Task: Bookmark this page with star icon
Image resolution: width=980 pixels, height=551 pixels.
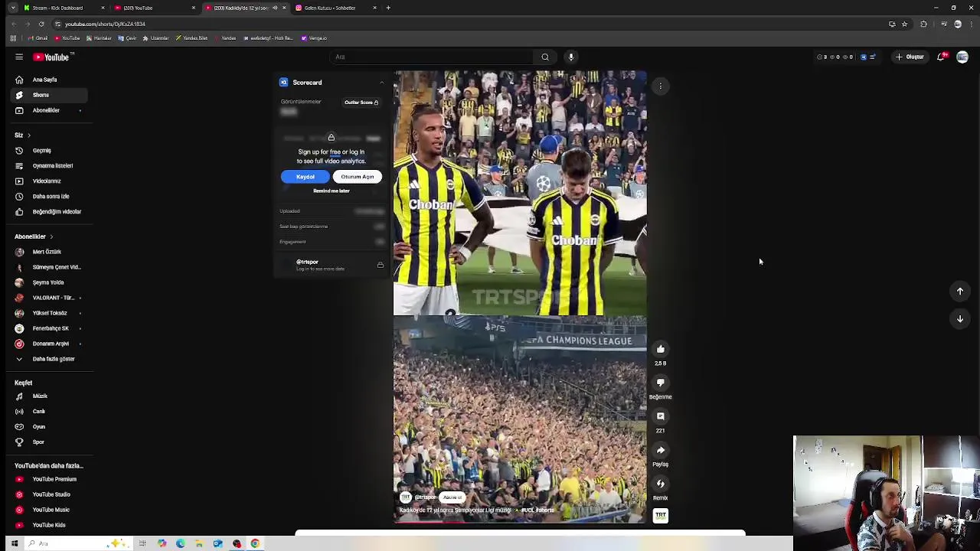Action: [x=904, y=24]
